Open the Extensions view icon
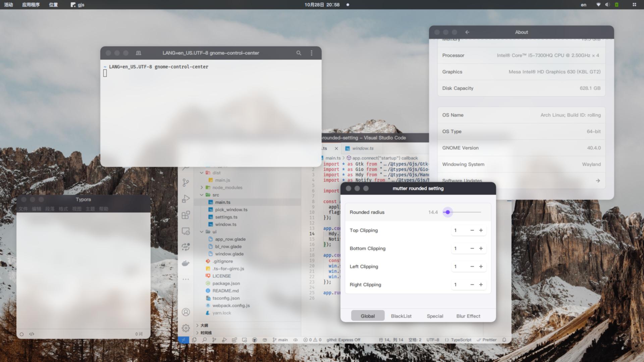The height and width of the screenshot is (362, 644). 185,215
